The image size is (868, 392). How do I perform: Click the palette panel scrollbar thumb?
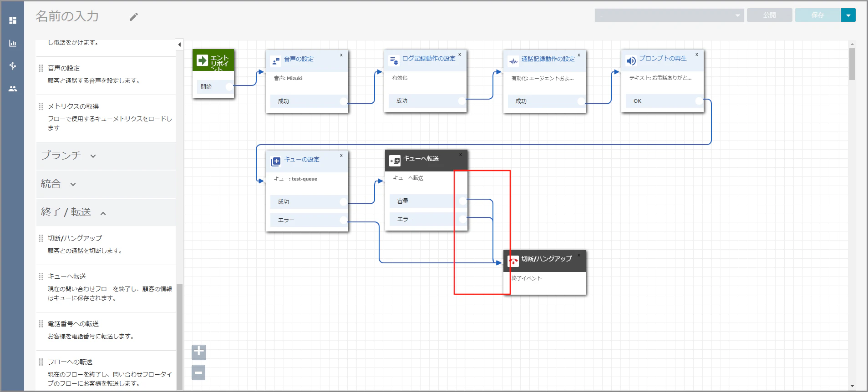click(x=179, y=337)
